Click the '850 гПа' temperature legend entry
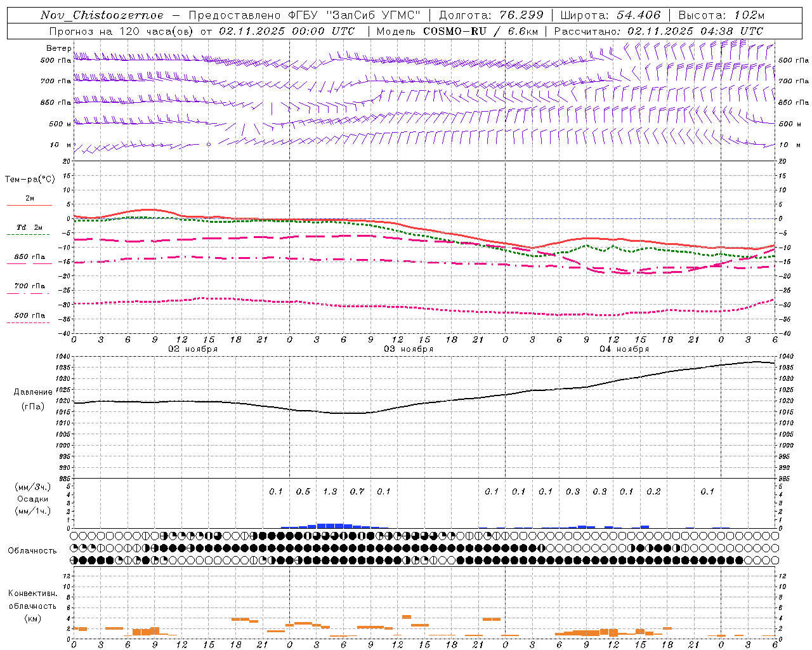This screenshot has width=812, height=650. [30, 257]
